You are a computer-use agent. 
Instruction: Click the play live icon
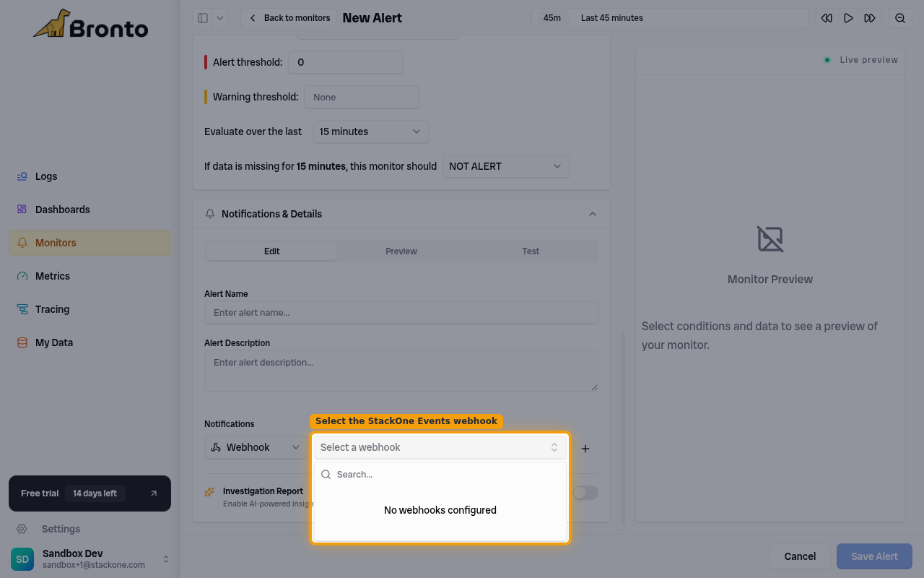848,18
